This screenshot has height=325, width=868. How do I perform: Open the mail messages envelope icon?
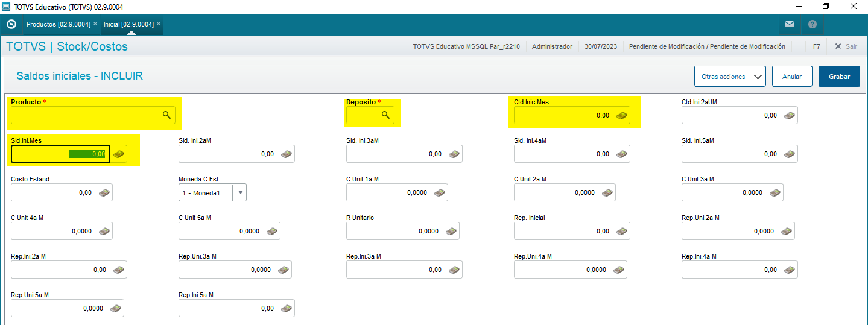[790, 25]
